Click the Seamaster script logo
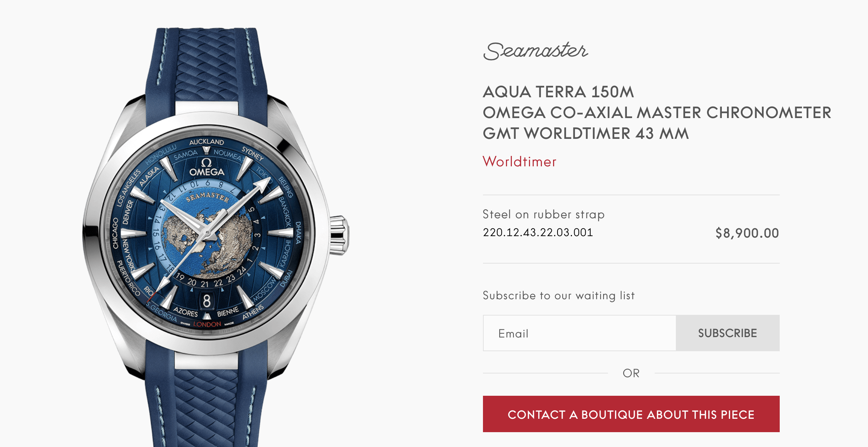 click(x=536, y=51)
